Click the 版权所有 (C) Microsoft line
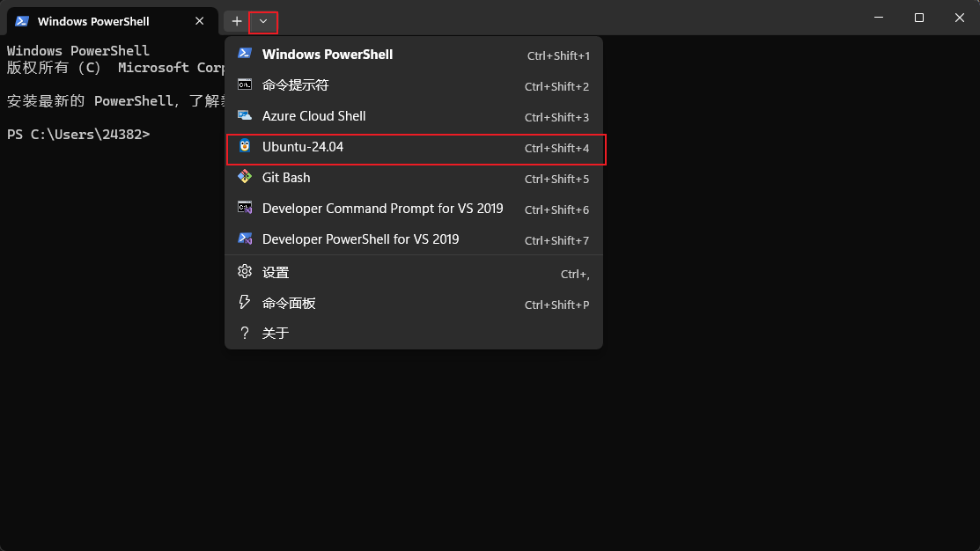The image size is (980, 551). click(115, 68)
